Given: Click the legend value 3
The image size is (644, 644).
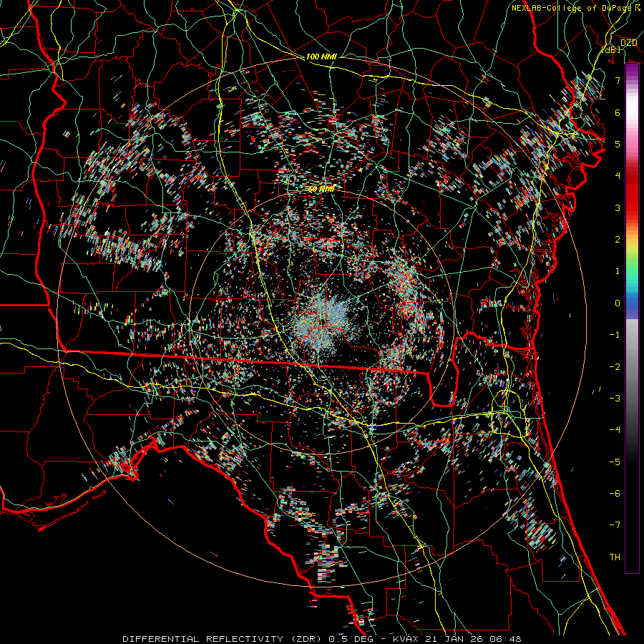Looking at the screenshot, I should [618, 208].
